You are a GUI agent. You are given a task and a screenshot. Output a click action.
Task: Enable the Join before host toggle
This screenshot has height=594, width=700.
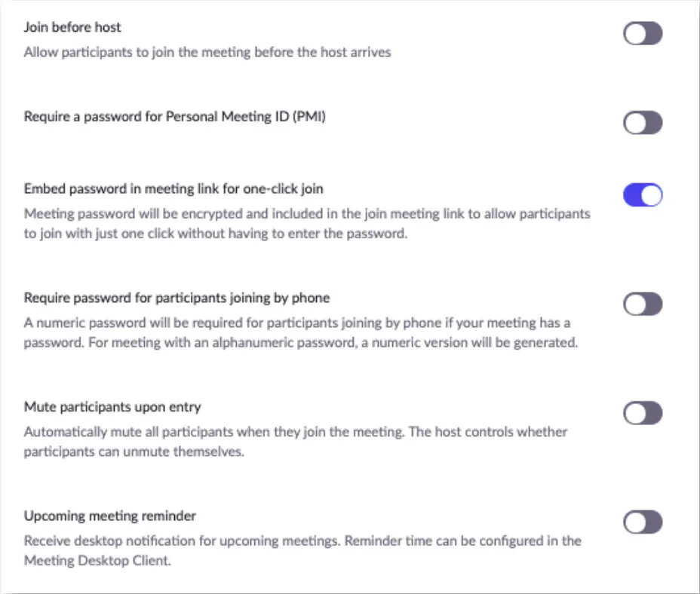click(643, 34)
